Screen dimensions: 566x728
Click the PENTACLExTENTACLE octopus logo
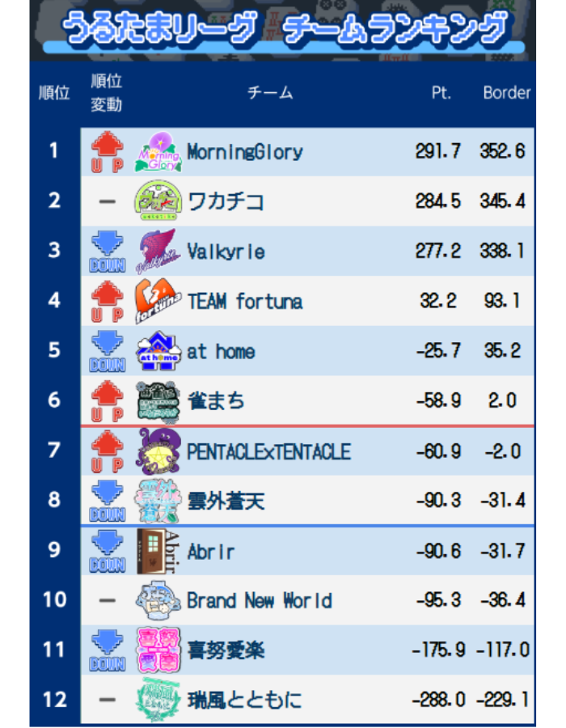coord(158,451)
